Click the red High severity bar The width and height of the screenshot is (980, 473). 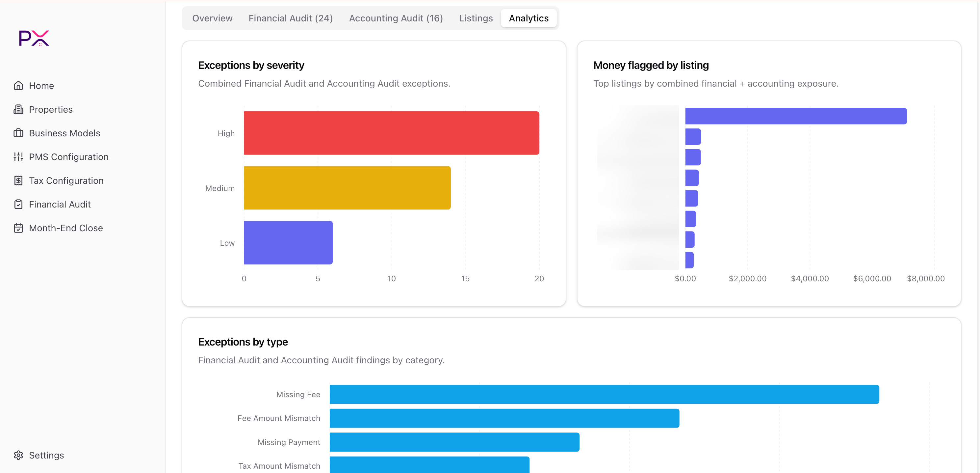coord(392,133)
